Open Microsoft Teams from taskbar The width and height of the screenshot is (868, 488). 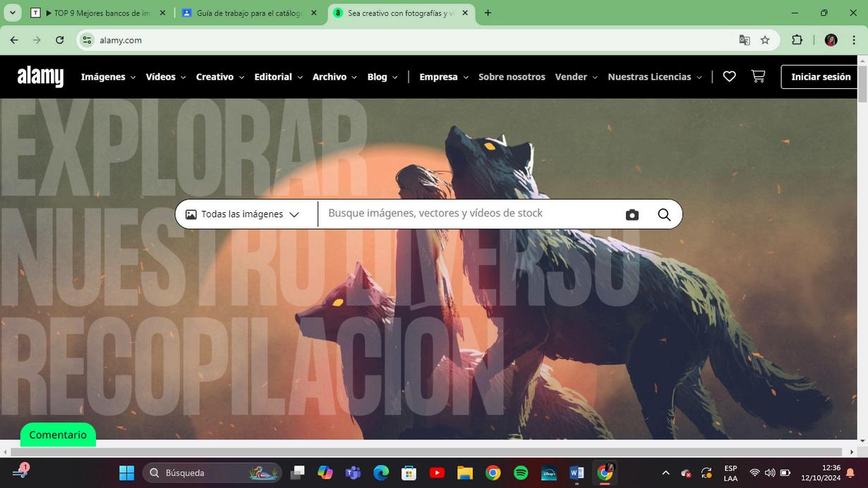(353, 472)
